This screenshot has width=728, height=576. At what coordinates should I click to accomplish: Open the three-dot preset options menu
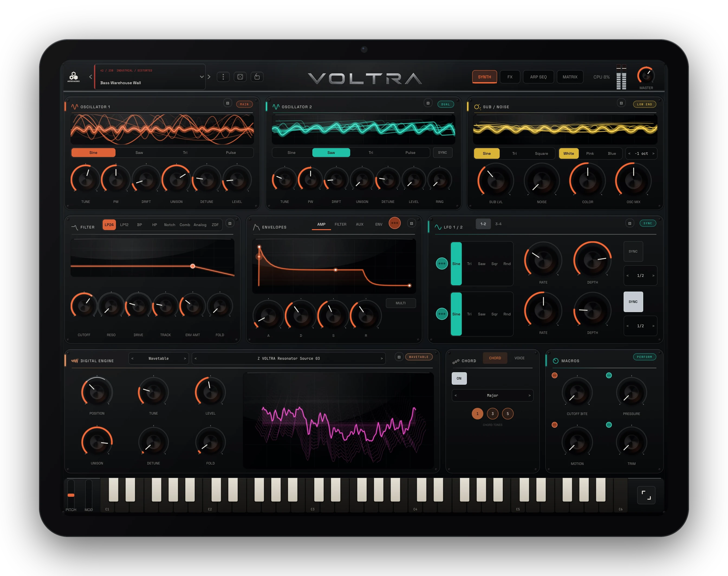click(x=223, y=77)
